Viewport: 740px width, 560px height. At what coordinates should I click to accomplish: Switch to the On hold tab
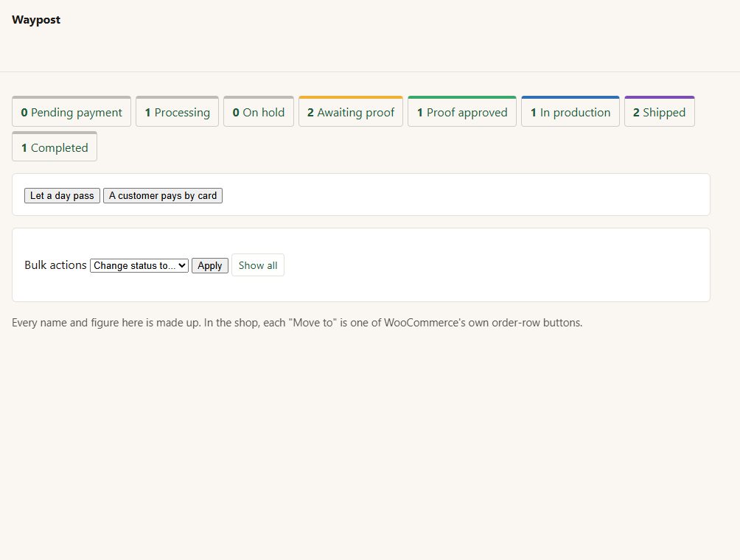tap(259, 111)
